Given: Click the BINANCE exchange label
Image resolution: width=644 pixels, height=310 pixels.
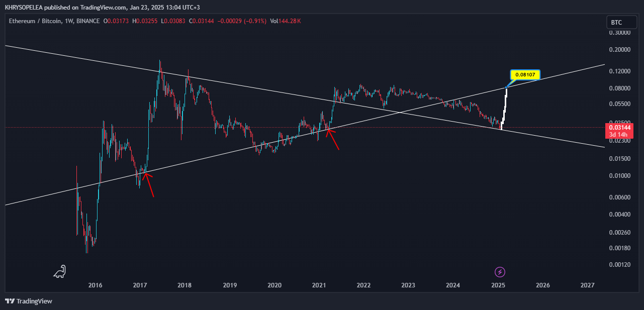Looking at the screenshot, I should (x=89, y=21).
